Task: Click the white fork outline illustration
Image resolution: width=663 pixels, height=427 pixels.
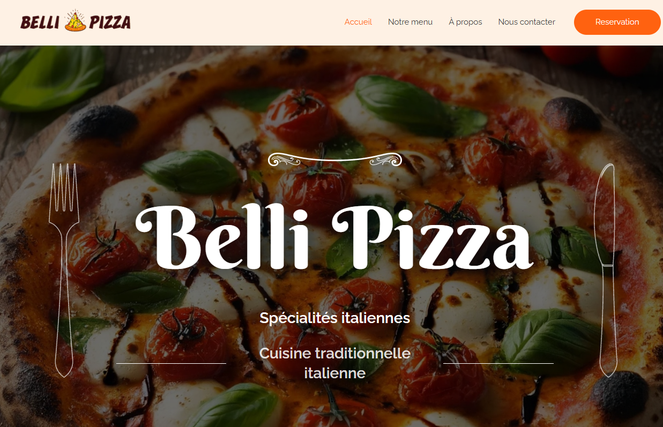Action: pos(64,270)
